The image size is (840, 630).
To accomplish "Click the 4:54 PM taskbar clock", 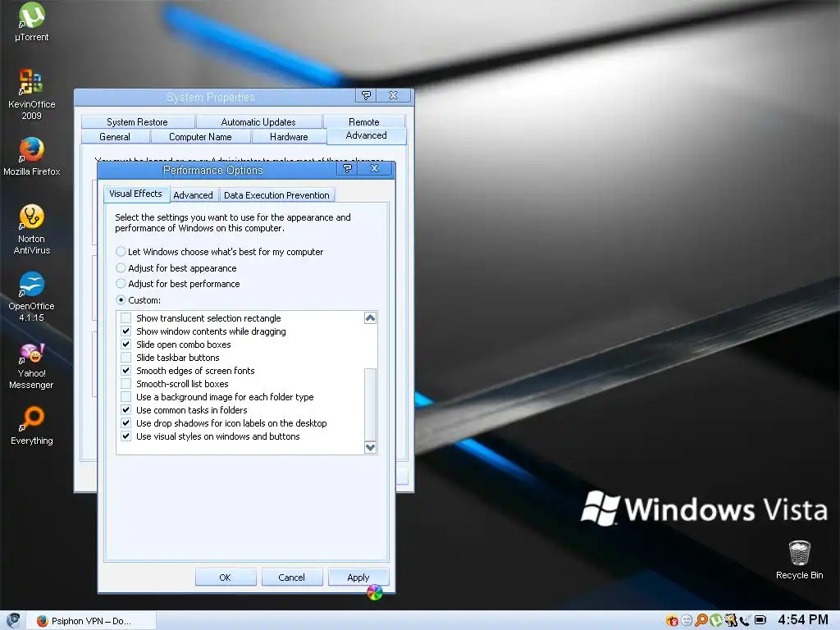I will [x=803, y=620].
